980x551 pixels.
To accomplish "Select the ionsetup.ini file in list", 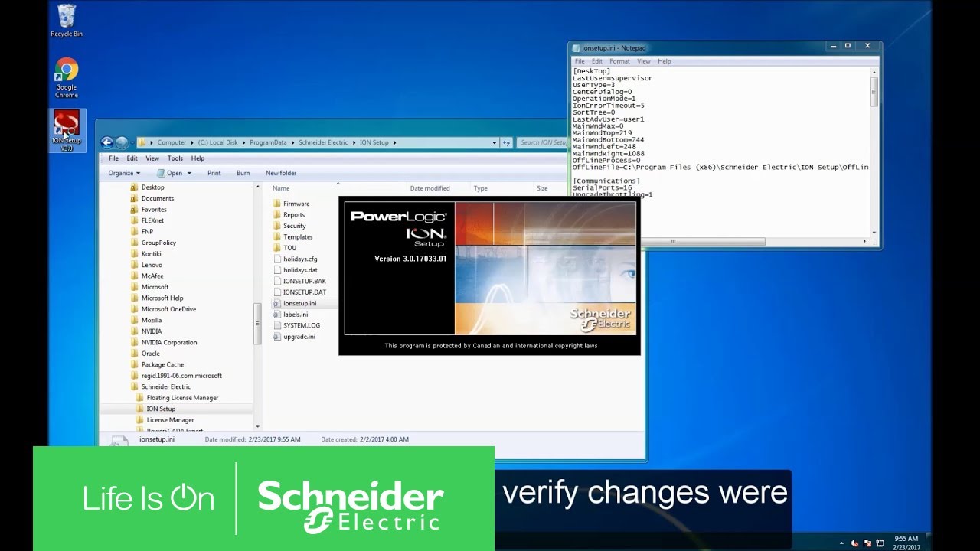I will [x=295, y=303].
